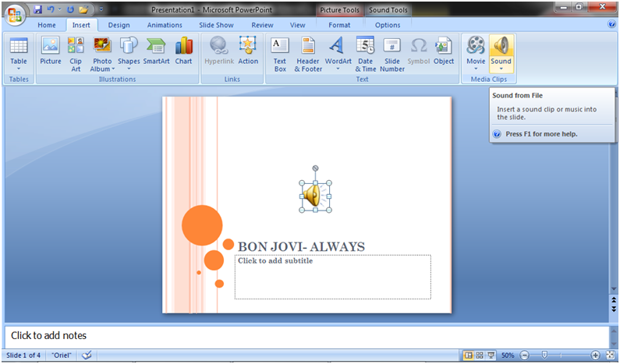Add an Action to selected object
This screenshot has height=364, width=620.
pos(248,50)
